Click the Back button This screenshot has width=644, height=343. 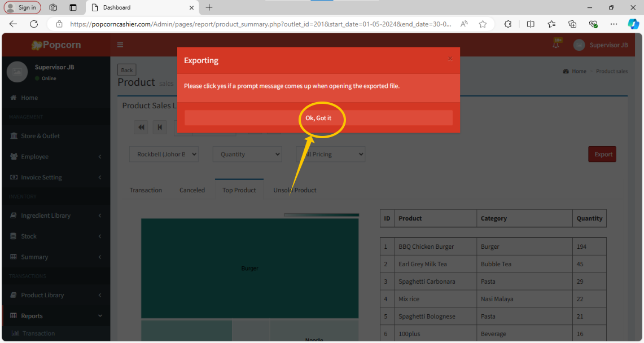(x=126, y=70)
